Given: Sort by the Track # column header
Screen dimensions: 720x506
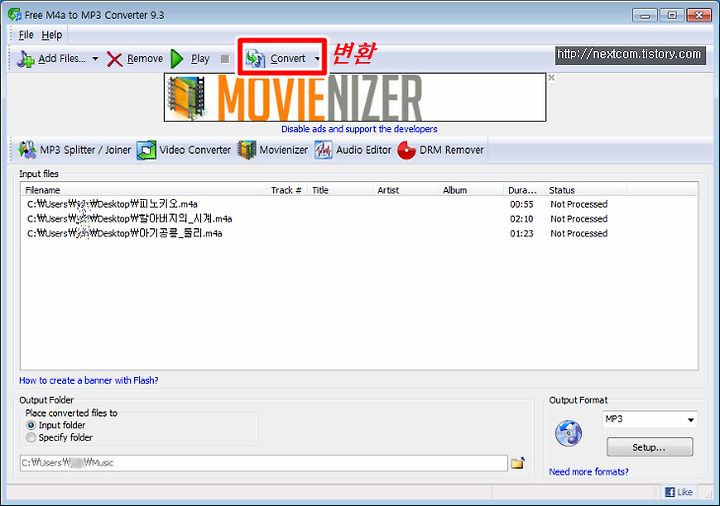Looking at the screenshot, I should pos(287,190).
